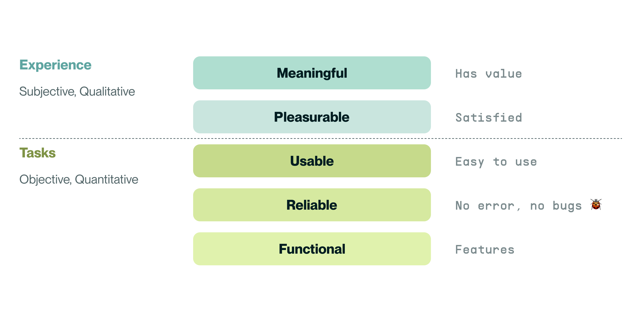This screenshot has height=321, width=644.
Task: Click the No error, no bugs text
Action: click(x=518, y=206)
